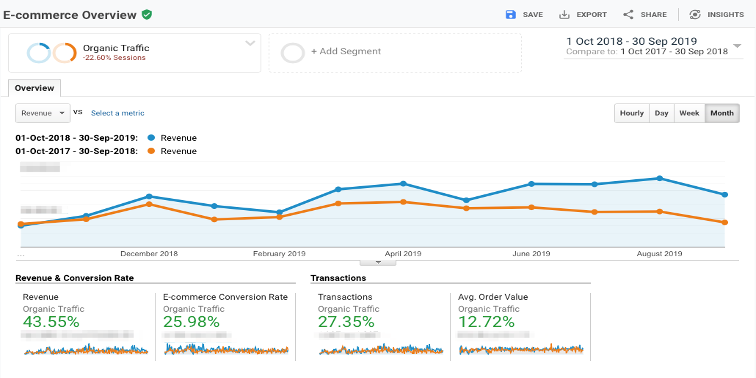Image resolution: width=756 pixels, height=378 pixels.
Task: Switch chart granularity to Hourly
Action: coord(632,113)
